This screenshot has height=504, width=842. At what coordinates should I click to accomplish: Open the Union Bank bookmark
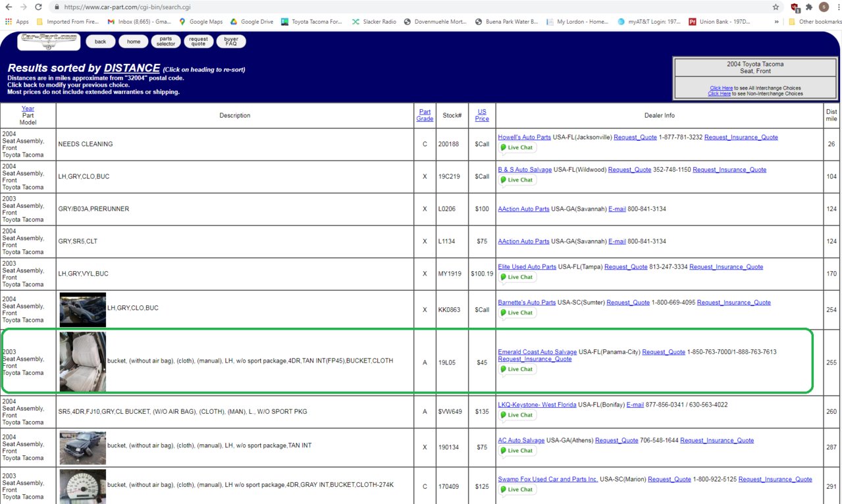point(720,22)
